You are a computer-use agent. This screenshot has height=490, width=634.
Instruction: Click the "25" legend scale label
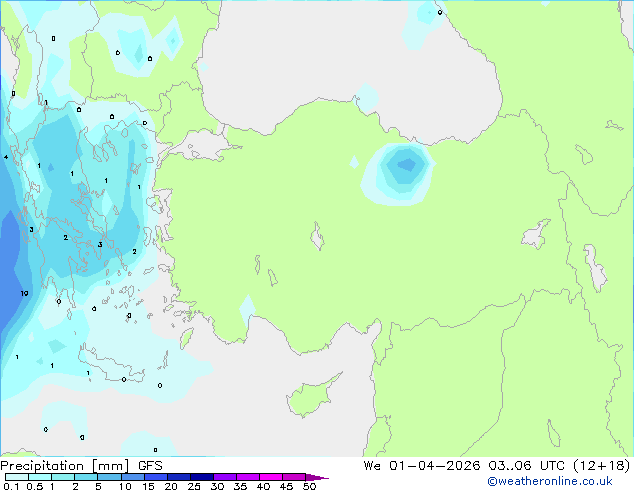(x=194, y=486)
